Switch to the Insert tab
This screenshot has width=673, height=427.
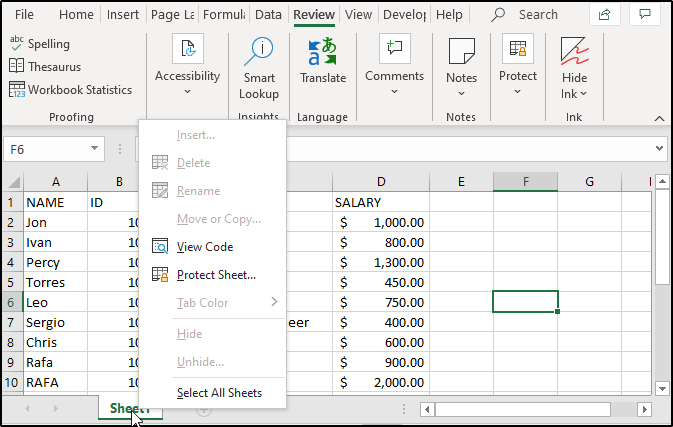pyautogui.click(x=123, y=15)
